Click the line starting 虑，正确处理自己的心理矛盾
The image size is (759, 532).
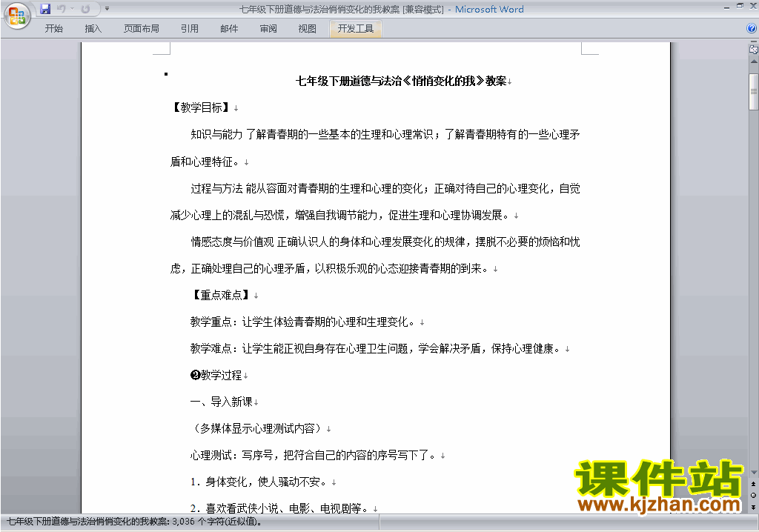[x=330, y=268]
